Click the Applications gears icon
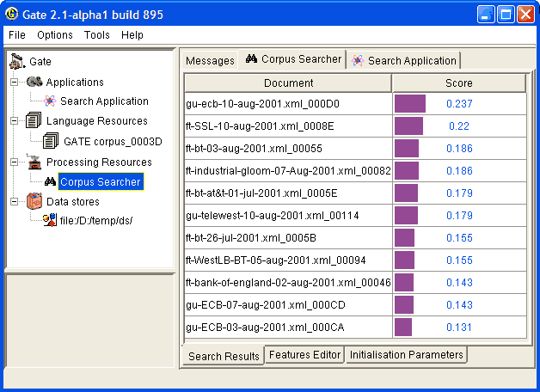The height and width of the screenshot is (392, 540). pos(34,83)
